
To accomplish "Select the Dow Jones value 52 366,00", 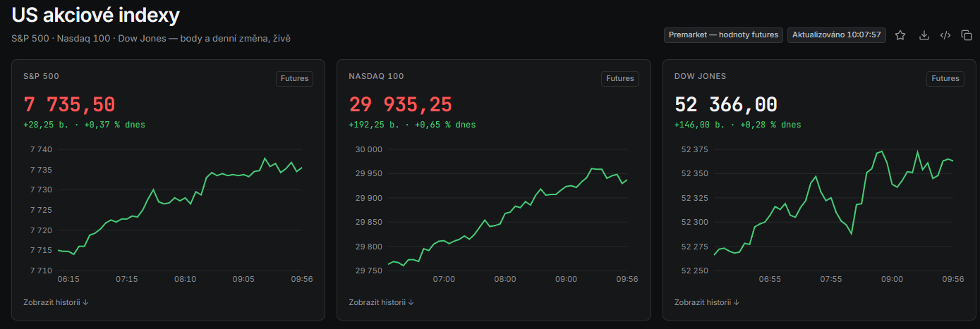I will pyautogui.click(x=726, y=105).
